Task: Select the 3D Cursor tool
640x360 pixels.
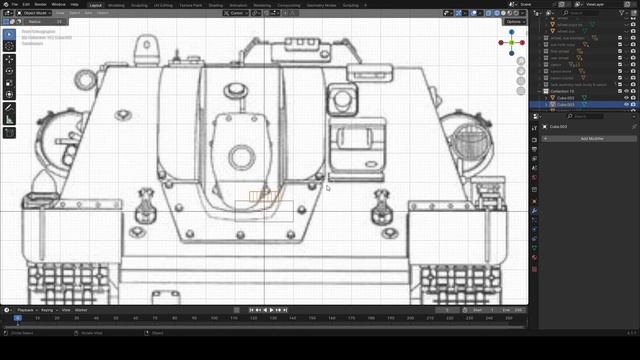Action: click(9, 46)
